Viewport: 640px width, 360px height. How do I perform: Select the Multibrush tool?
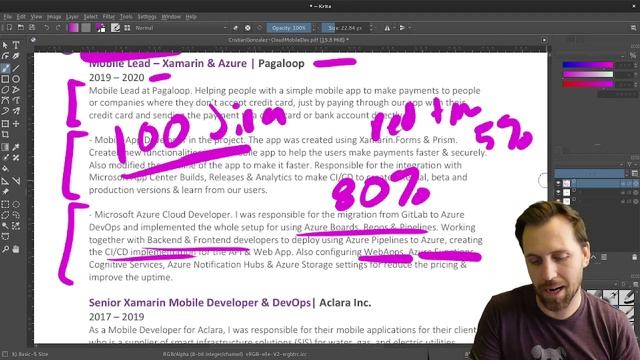(16, 111)
